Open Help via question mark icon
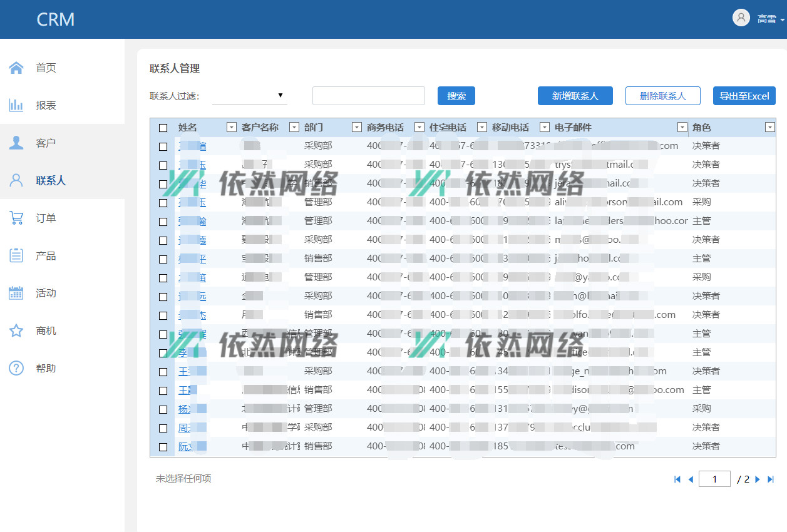 pyautogui.click(x=16, y=368)
